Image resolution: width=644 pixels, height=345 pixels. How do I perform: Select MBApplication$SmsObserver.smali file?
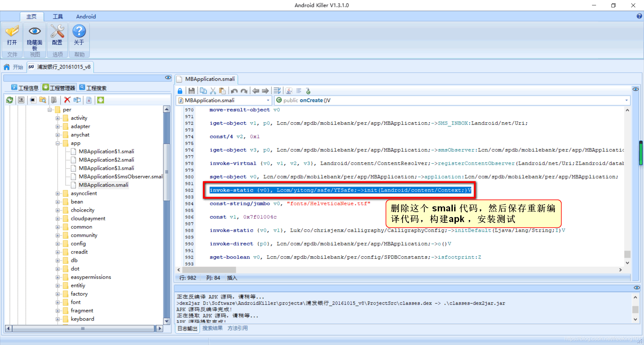coord(121,177)
